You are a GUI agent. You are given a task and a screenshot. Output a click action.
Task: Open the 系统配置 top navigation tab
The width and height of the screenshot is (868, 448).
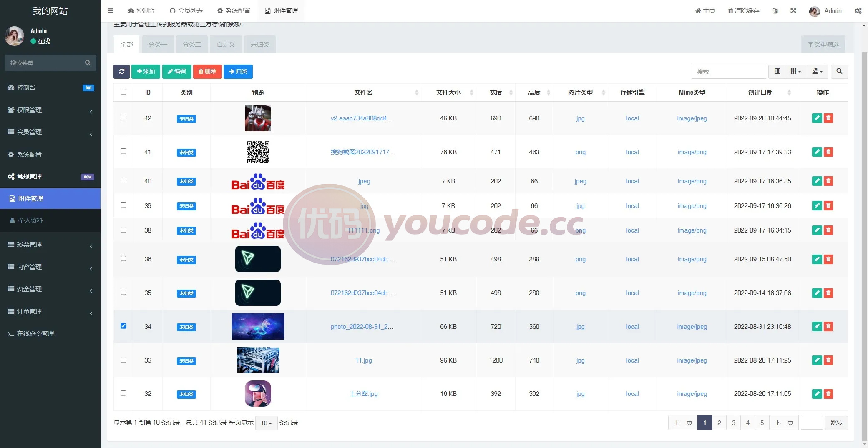234,11
